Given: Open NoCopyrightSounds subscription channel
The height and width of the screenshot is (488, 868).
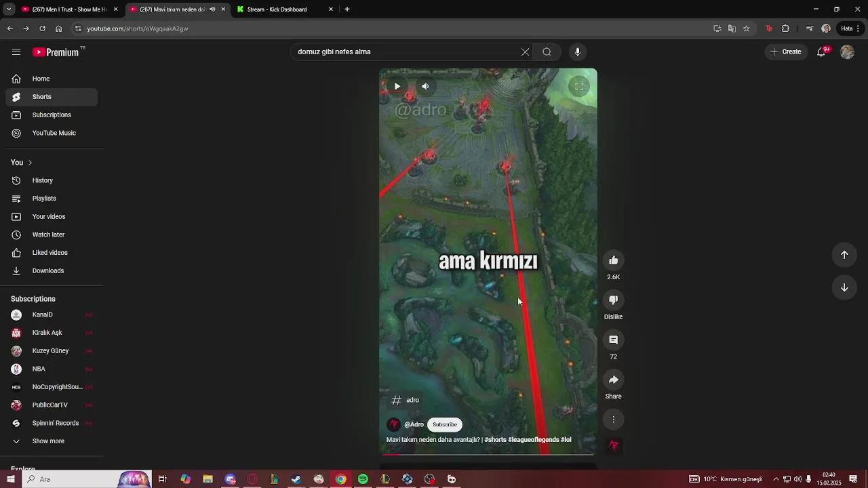Looking at the screenshot, I should [52, 387].
